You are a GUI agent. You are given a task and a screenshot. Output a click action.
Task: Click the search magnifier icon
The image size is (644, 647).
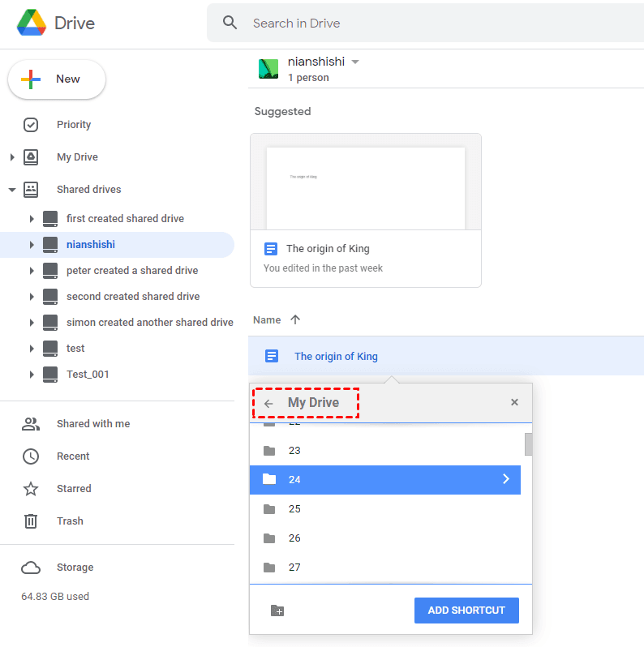[x=230, y=23]
